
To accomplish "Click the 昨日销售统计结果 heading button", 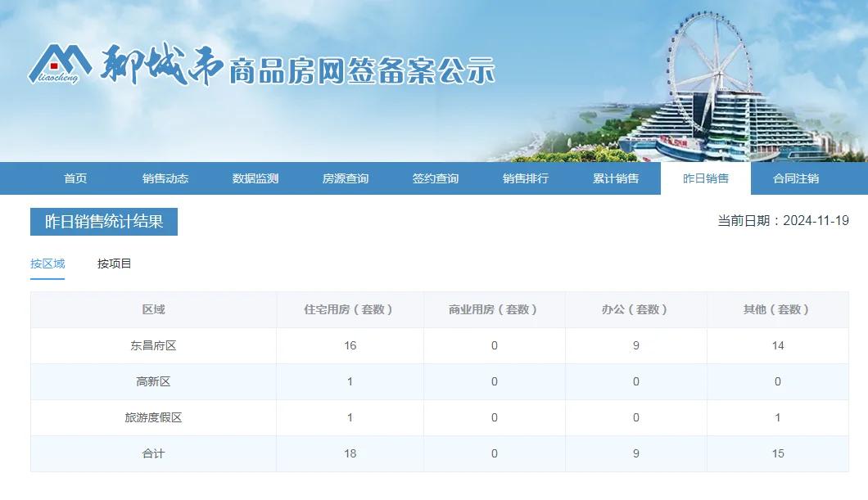I will pos(104,222).
